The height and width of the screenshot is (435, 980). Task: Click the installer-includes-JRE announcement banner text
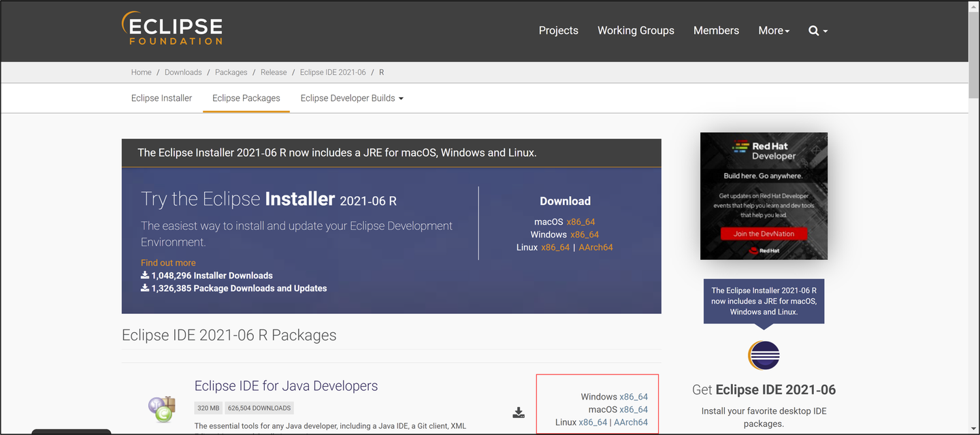[x=337, y=152]
